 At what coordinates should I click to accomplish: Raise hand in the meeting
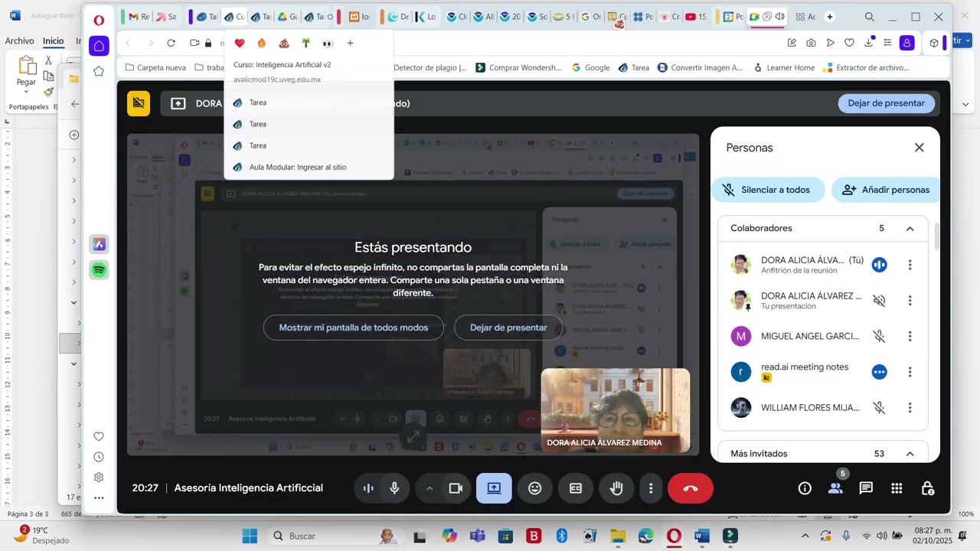[616, 488]
